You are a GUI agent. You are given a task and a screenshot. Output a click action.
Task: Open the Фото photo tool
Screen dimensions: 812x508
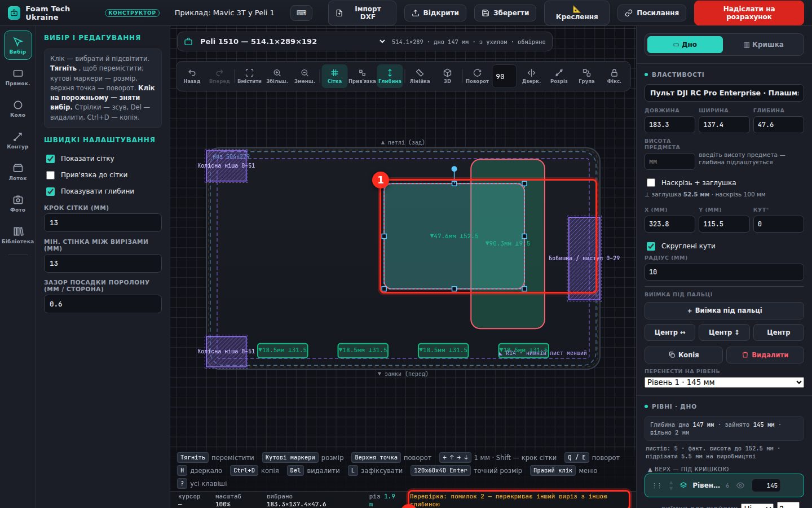click(x=17, y=204)
